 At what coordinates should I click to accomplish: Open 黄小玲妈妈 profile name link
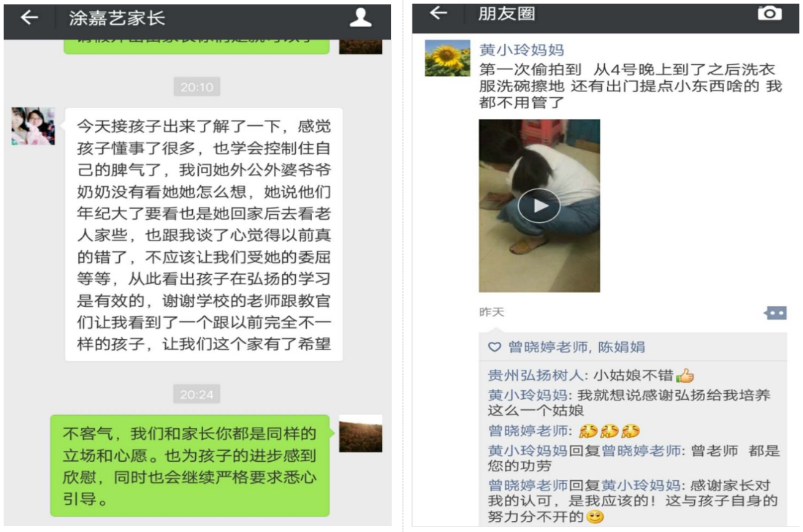[522, 50]
